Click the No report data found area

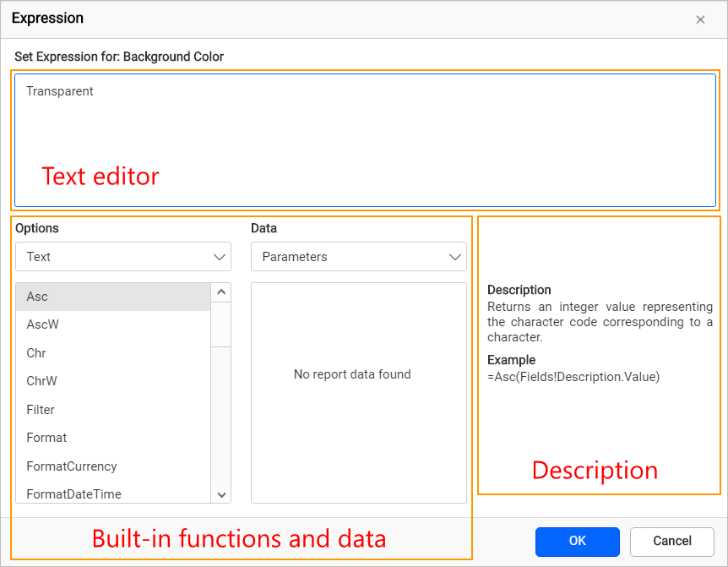[358, 374]
